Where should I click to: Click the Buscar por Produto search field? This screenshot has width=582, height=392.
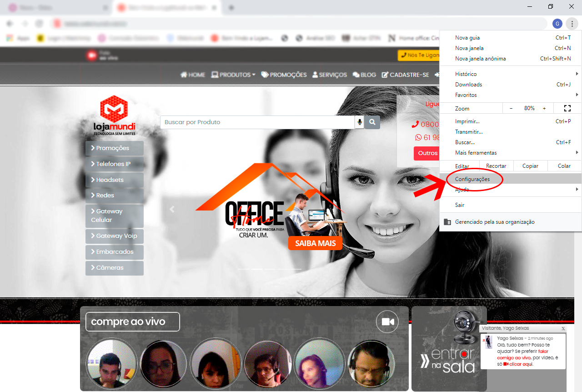(257, 122)
